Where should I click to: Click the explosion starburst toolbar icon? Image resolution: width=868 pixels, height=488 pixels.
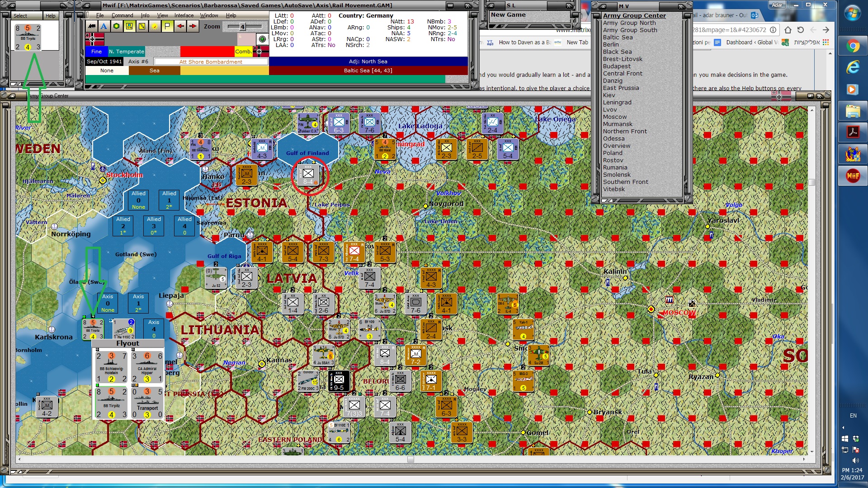155,26
